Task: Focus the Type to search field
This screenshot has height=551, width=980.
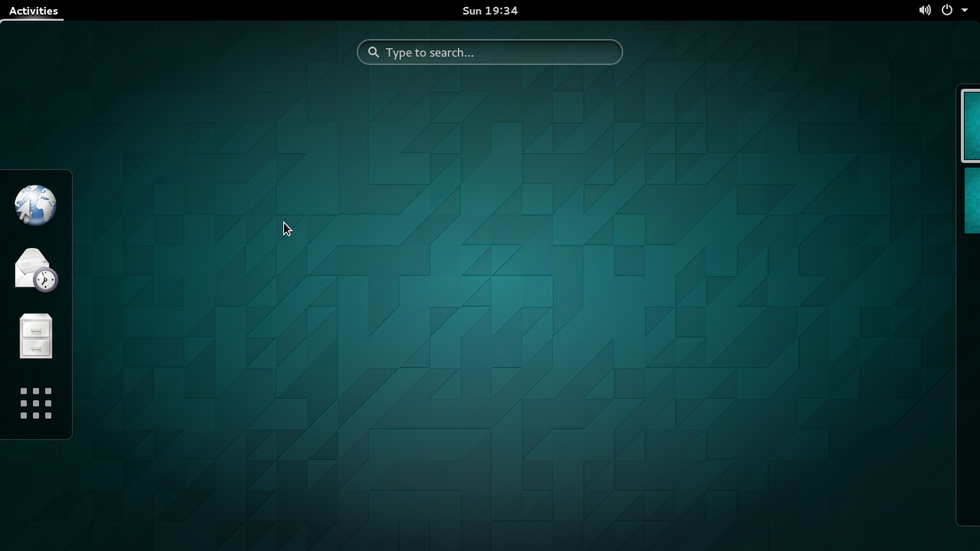Action: click(490, 52)
